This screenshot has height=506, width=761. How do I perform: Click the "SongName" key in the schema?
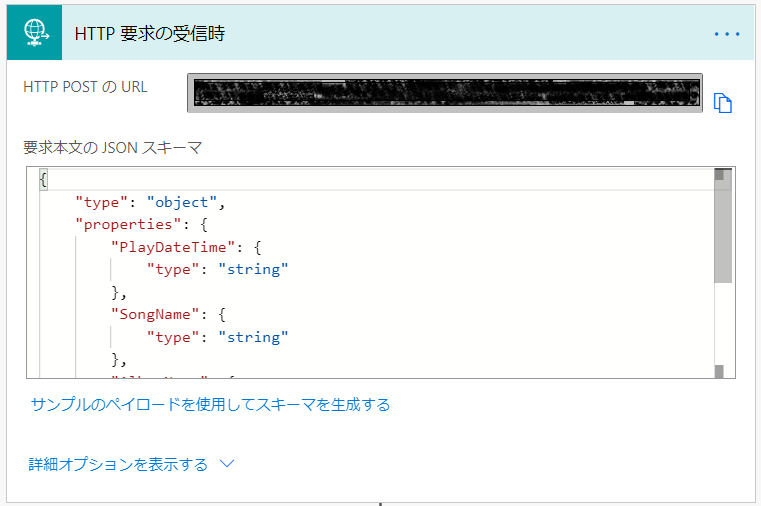[x=155, y=314]
